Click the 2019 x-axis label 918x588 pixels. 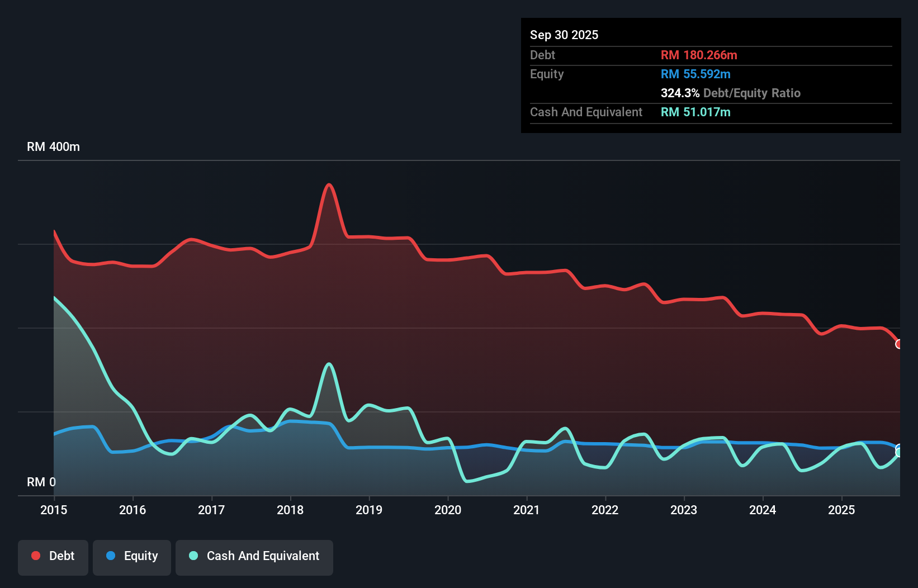[369, 510]
